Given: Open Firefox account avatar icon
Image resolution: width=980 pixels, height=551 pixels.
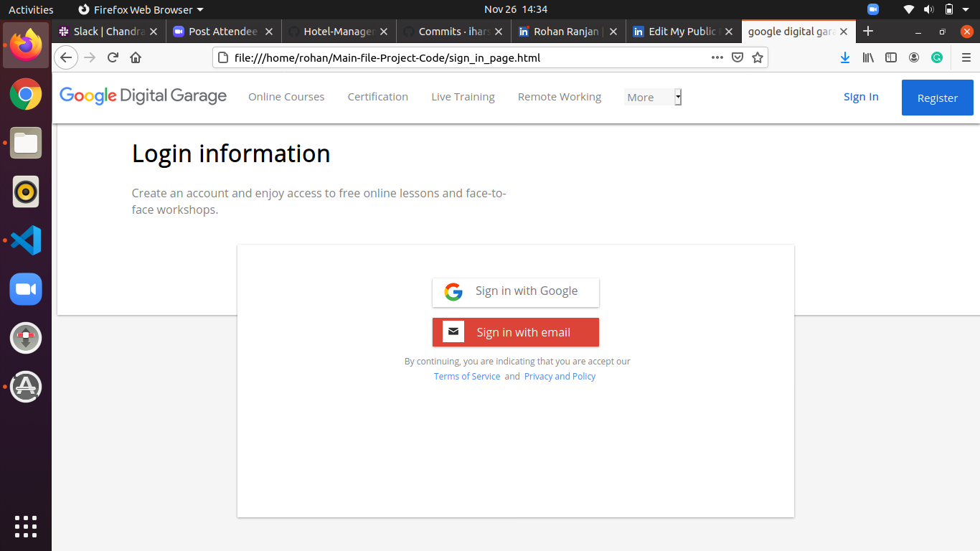Looking at the screenshot, I should click(914, 57).
